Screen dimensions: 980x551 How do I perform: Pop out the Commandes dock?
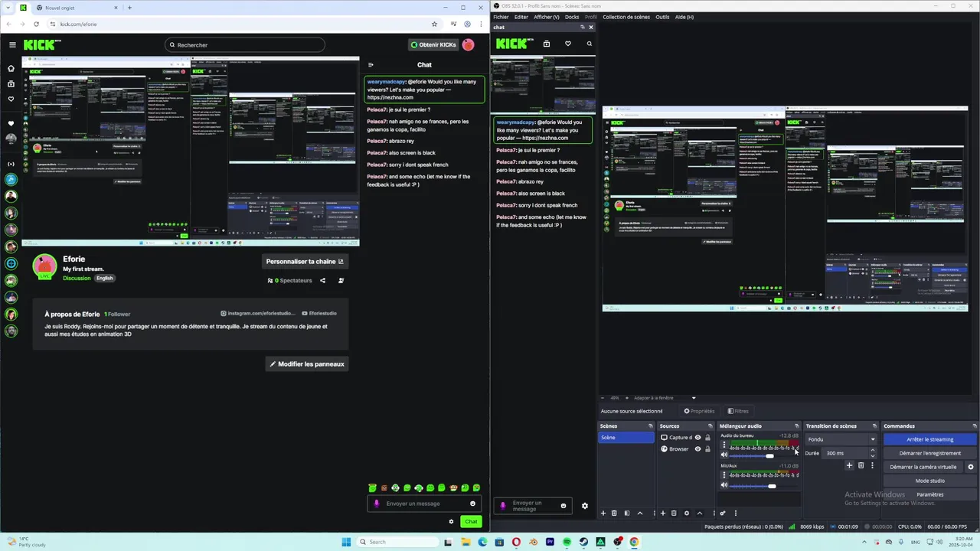[x=974, y=426]
